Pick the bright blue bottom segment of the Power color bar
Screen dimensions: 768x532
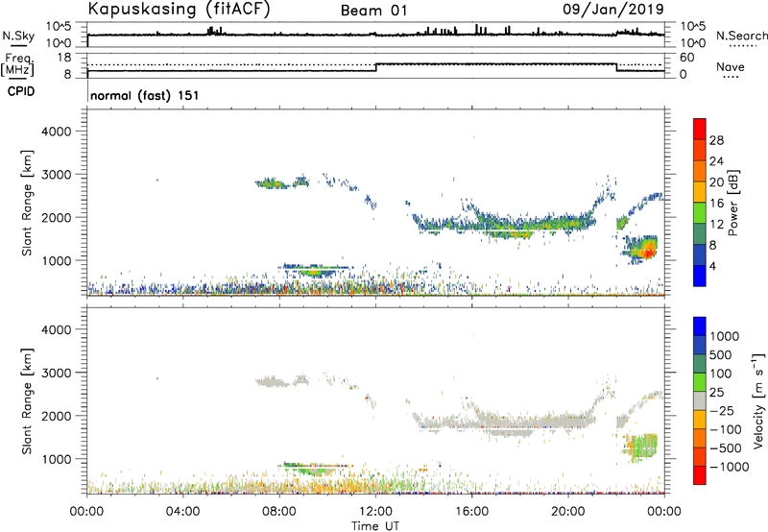pyautogui.click(x=700, y=276)
